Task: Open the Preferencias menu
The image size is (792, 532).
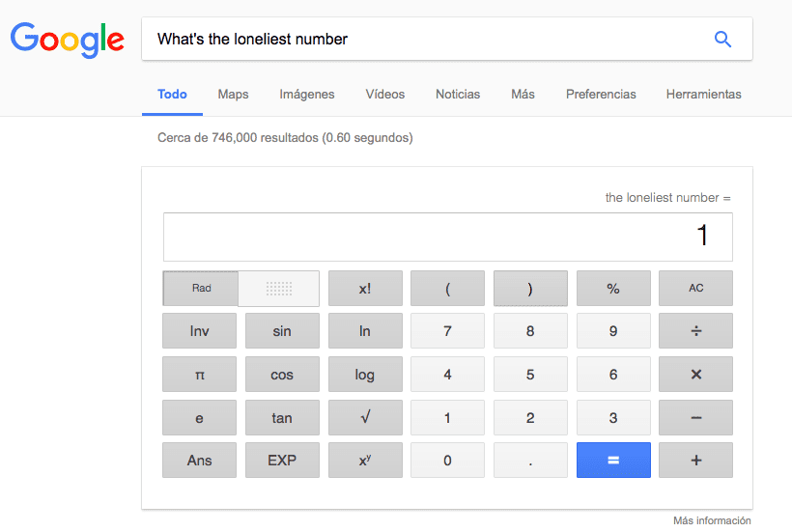Action: pos(601,95)
